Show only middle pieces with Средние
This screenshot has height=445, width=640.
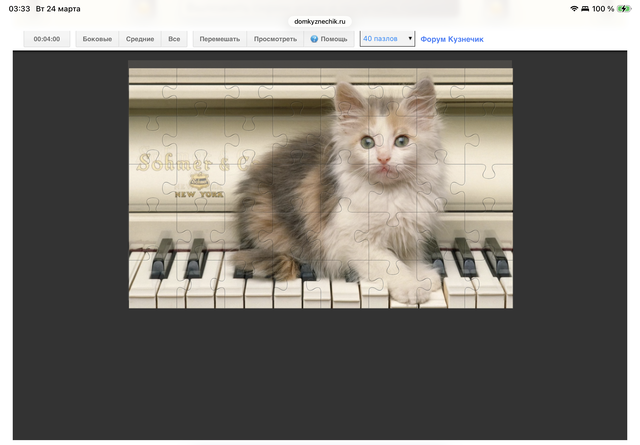click(140, 39)
